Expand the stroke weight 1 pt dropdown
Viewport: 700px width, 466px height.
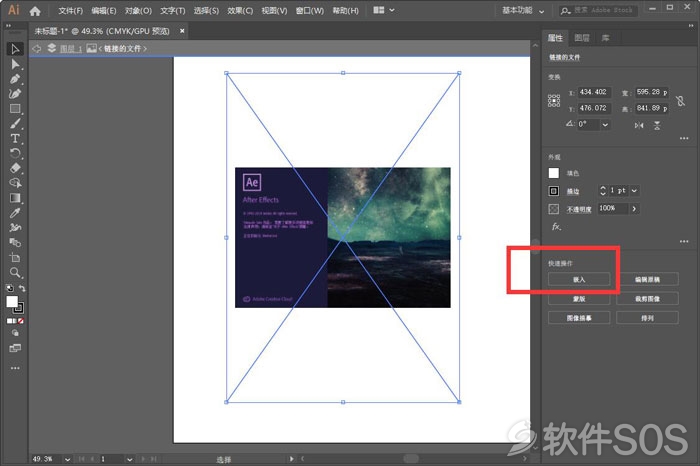pos(634,191)
